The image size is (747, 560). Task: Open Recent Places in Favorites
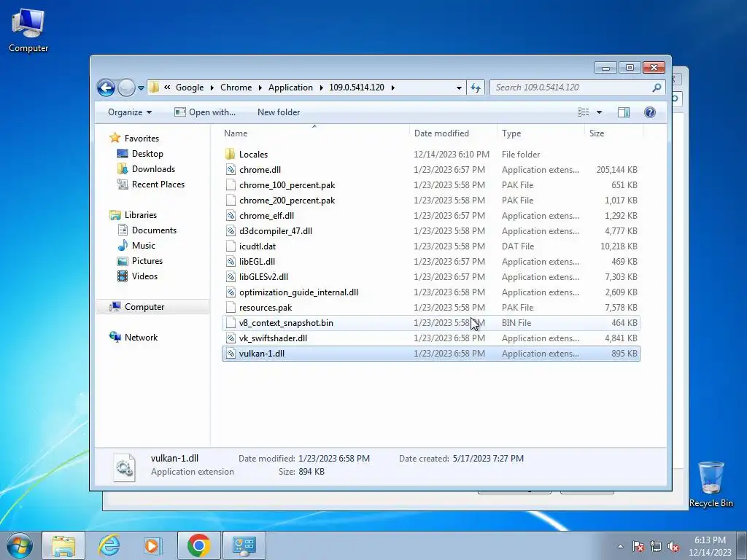[x=158, y=184]
